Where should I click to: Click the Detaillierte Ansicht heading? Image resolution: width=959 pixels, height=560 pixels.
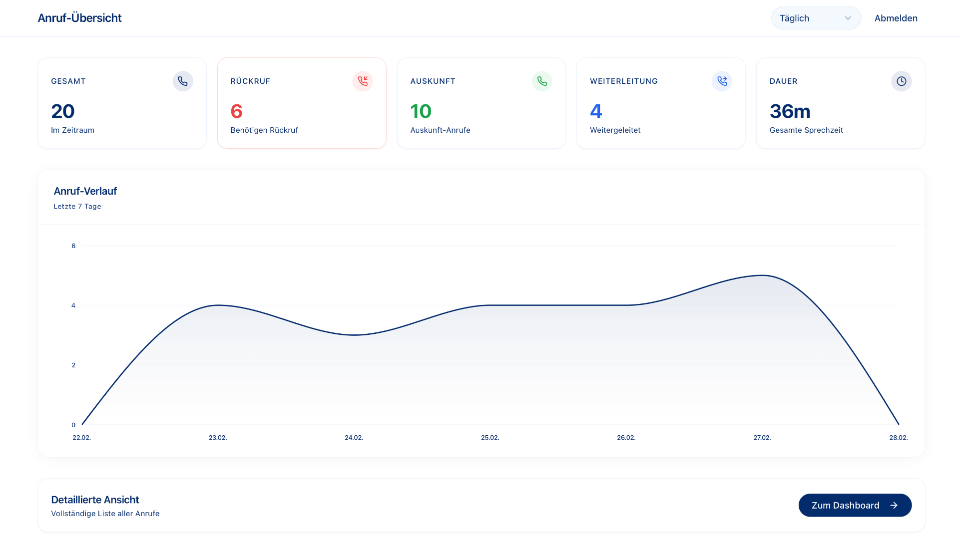coord(95,499)
